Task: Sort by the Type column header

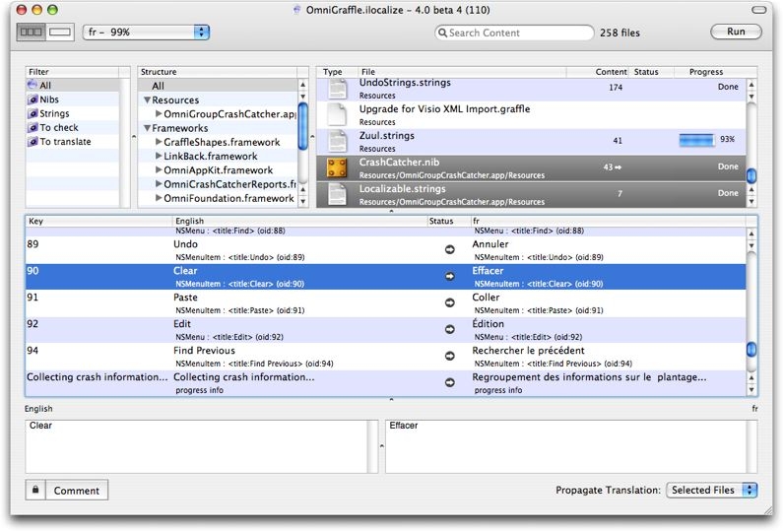Action: coord(337,72)
